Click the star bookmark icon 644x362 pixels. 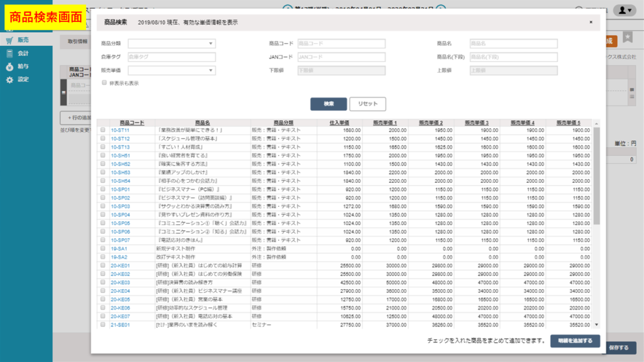pyautogui.click(x=628, y=38)
